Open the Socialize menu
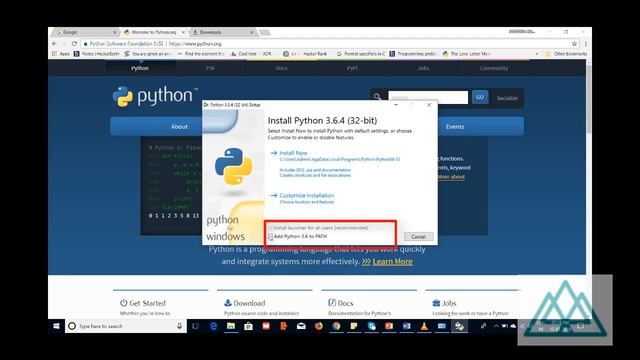This screenshot has height=360, width=640. tap(507, 98)
